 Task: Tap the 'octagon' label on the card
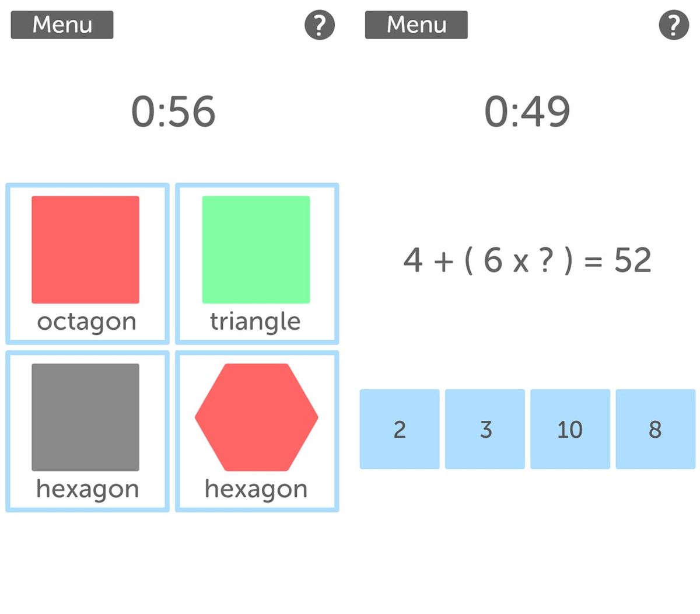coord(86,322)
